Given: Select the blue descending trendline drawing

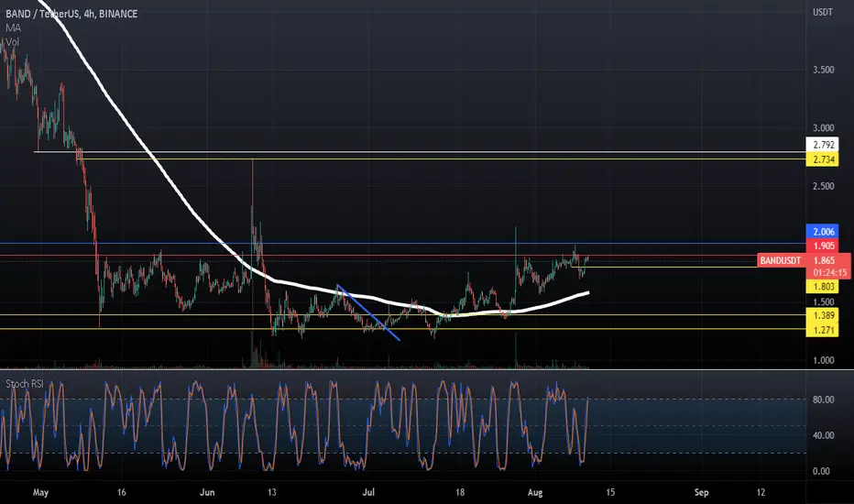Looking at the screenshot, I should [x=368, y=312].
